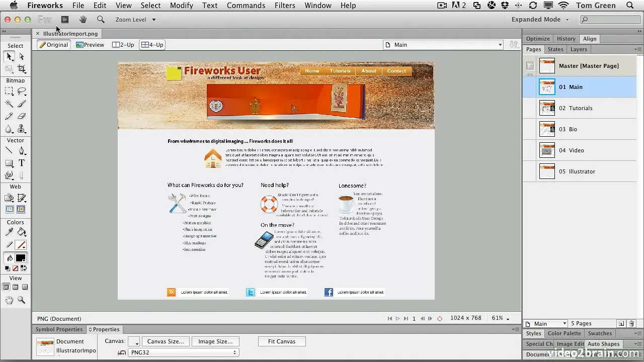Click the Adobe Bridge icon in toolbar
644x362 pixels.
click(x=65, y=20)
